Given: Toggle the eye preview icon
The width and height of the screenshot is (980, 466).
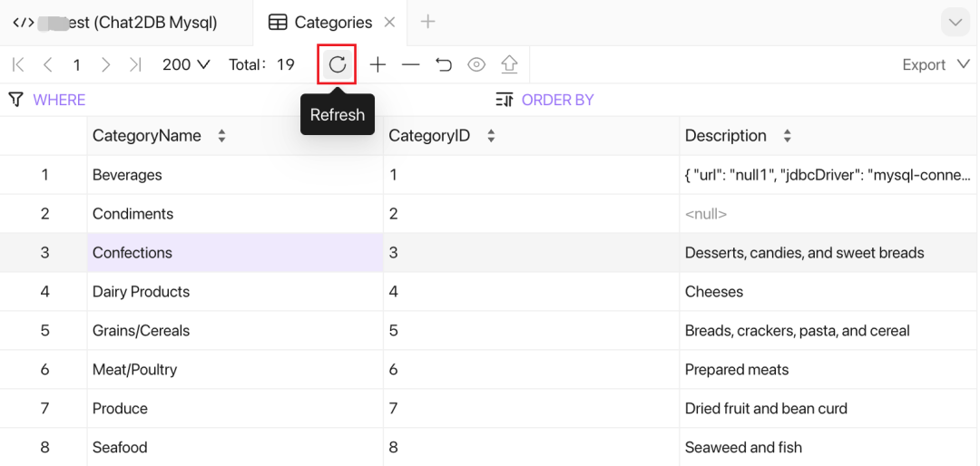Looking at the screenshot, I should tap(476, 64).
